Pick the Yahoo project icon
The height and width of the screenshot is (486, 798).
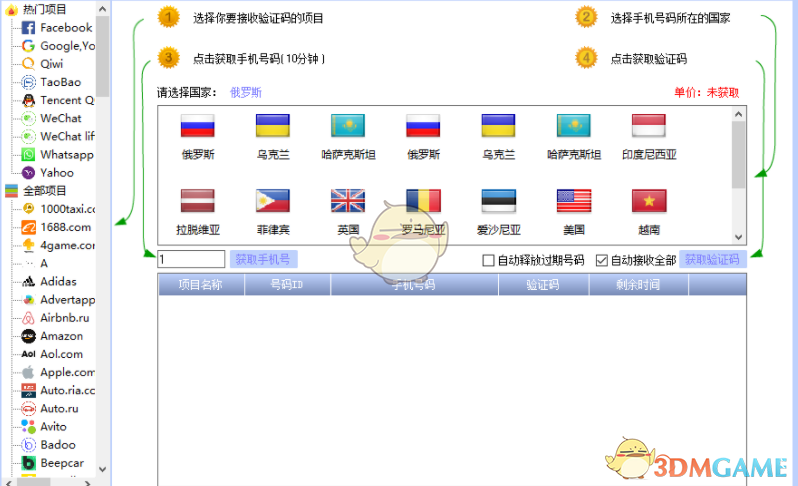[x=28, y=173]
